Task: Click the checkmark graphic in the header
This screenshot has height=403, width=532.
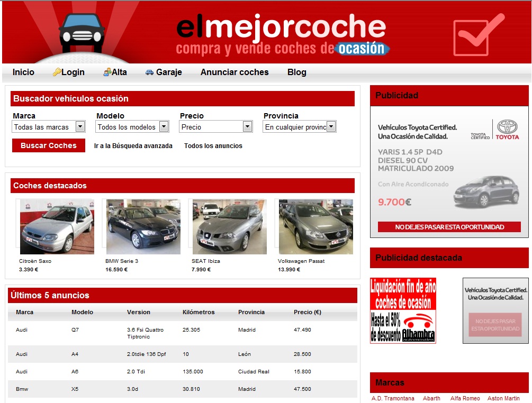Action: (479, 34)
